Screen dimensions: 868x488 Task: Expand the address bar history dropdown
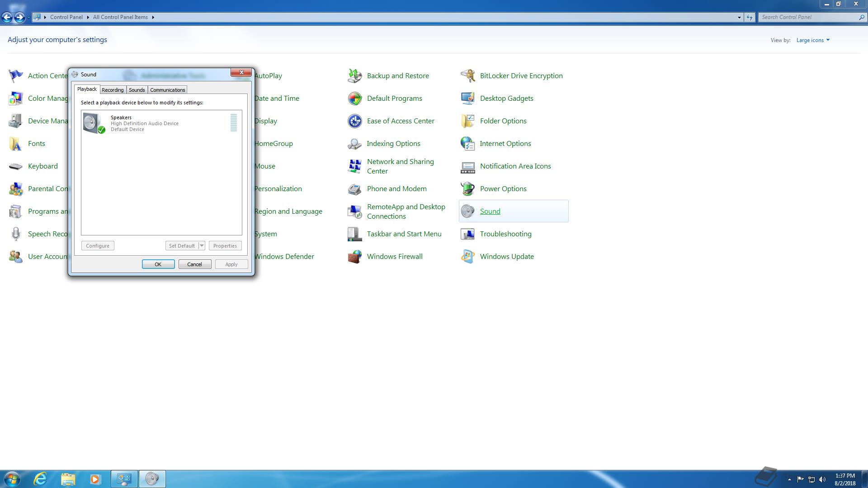tap(739, 17)
